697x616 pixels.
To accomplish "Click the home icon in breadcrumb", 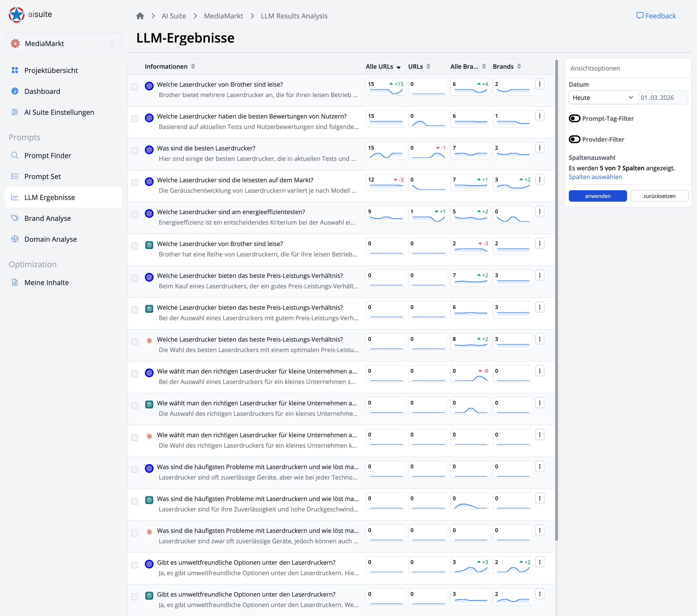I will tap(140, 16).
